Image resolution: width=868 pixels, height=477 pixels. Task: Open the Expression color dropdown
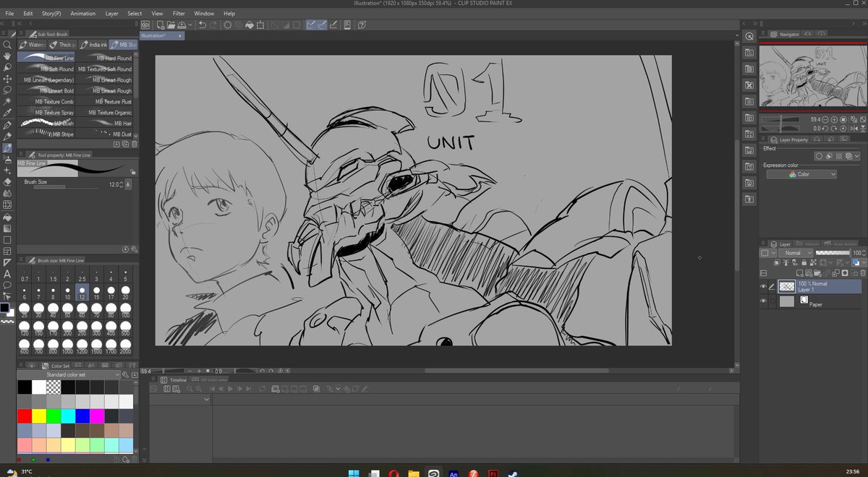point(801,174)
